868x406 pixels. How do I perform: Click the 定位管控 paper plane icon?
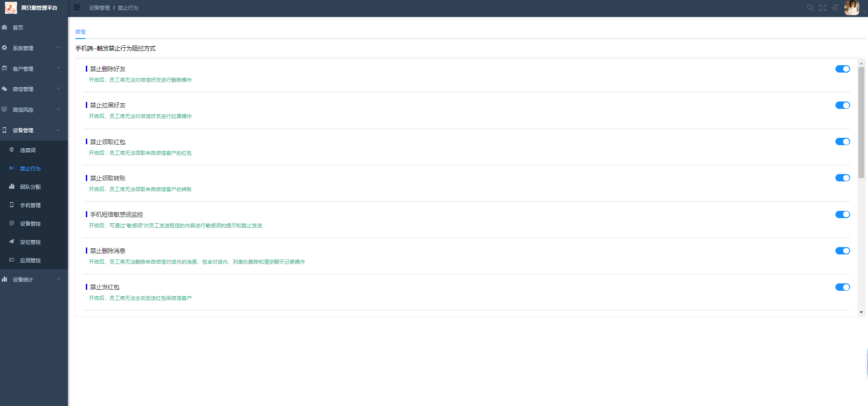point(12,242)
